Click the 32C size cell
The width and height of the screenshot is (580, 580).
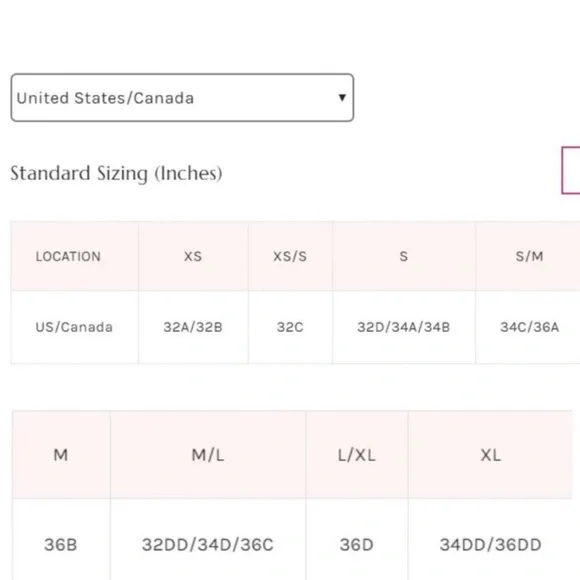coord(290,327)
